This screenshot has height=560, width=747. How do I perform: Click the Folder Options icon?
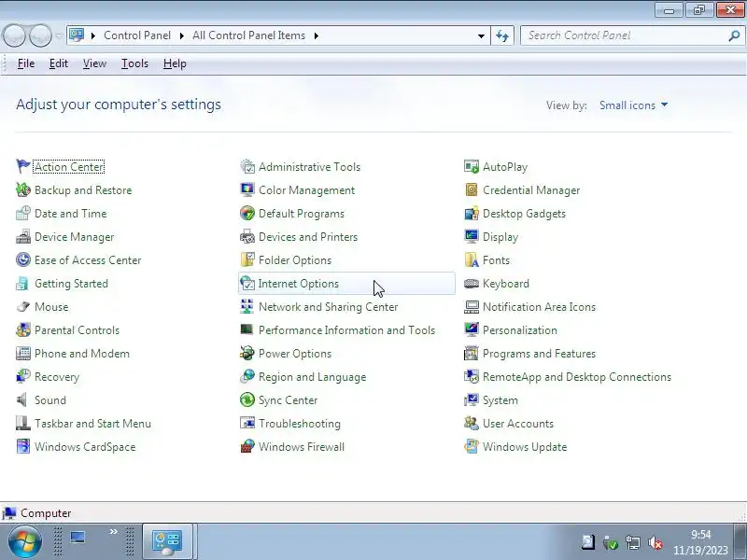click(x=247, y=260)
